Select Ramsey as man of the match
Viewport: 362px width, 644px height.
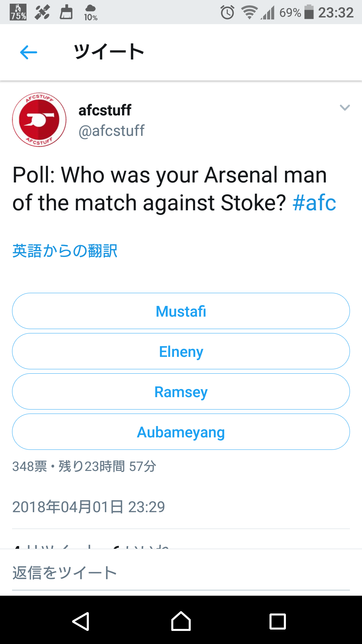click(181, 391)
